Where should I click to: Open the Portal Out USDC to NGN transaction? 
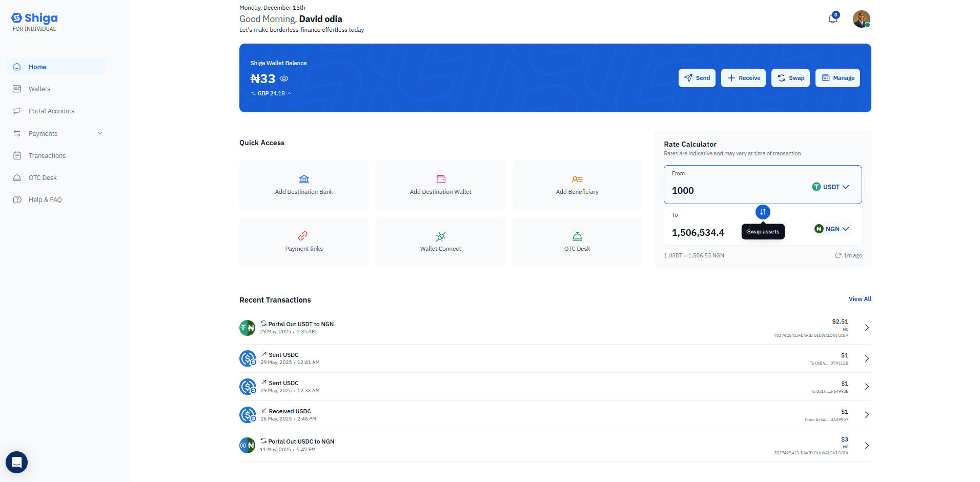[x=555, y=445]
